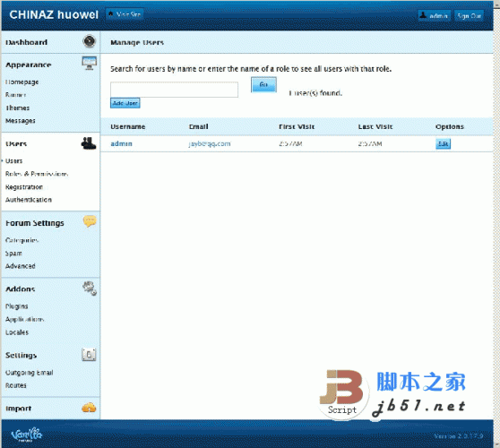Open the Dashboard section
The height and width of the screenshot is (448, 500).
(x=27, y=42)
